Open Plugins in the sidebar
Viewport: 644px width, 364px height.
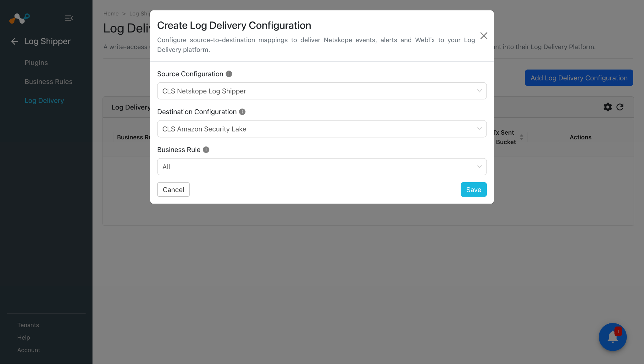(x=36, y=63)
